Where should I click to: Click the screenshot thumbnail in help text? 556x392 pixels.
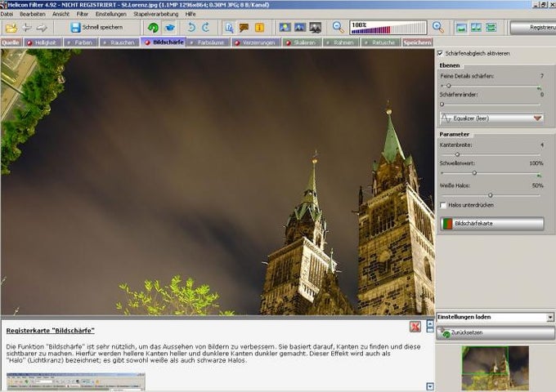point(75,381)
